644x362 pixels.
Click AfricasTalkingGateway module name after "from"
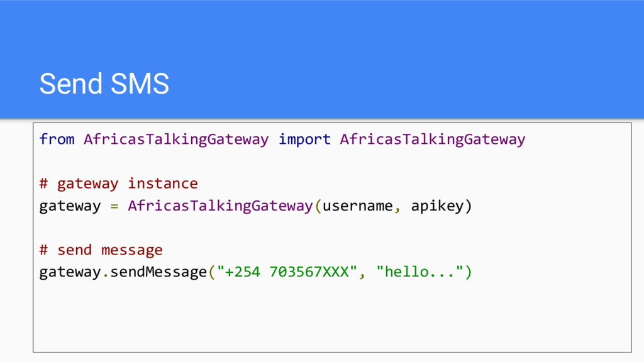click(176, 140)
